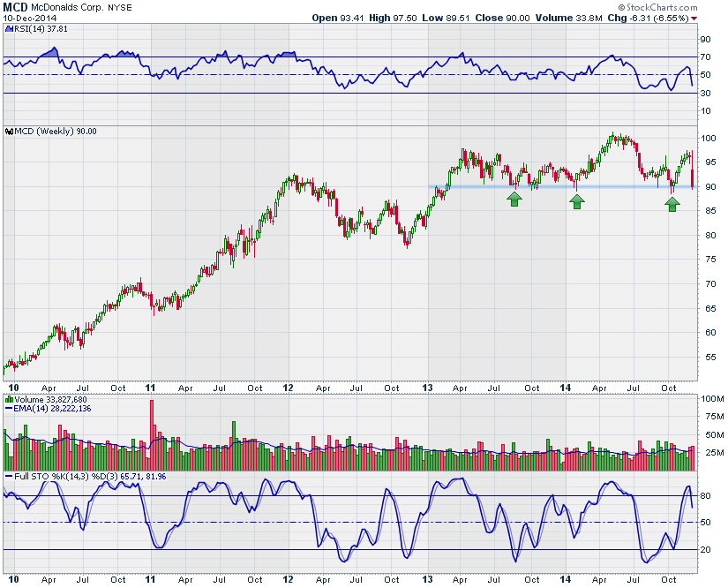
Task: Click the MCD (Weekly) 90.00 label
Action: pos(56,132)
